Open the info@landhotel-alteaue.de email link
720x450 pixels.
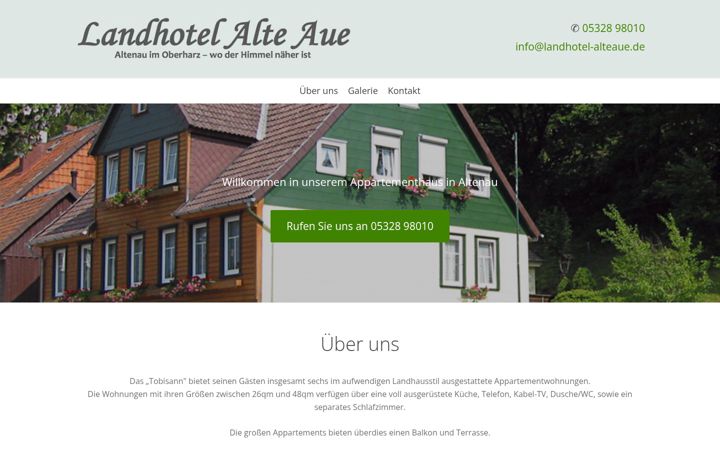[x=580, y=47]
